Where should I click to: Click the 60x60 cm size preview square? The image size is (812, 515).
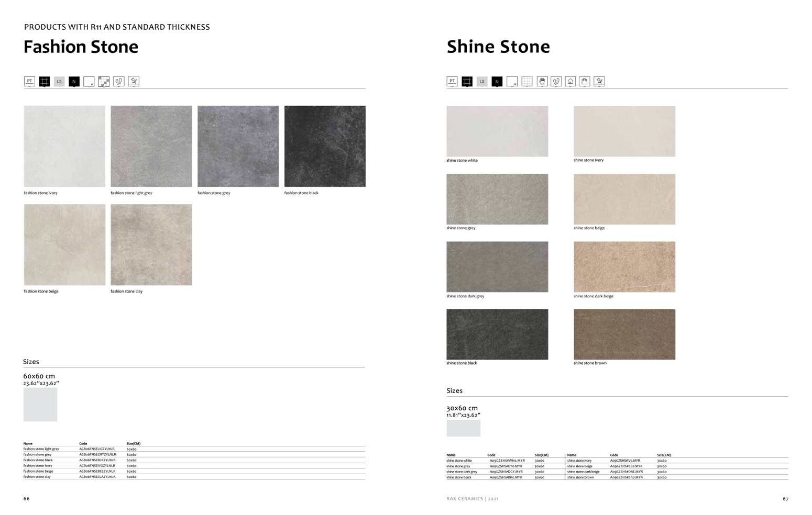click(x=40, y=405)
